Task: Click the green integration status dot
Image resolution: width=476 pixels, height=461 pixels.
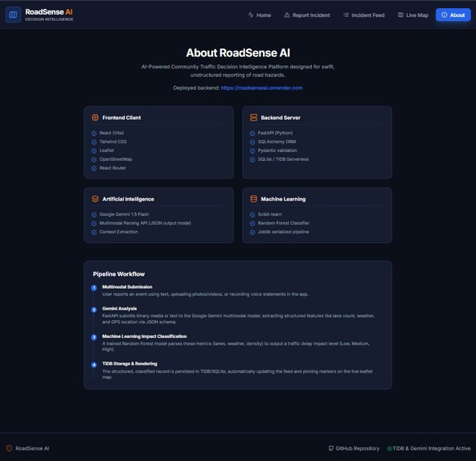Action: (389, 449)
